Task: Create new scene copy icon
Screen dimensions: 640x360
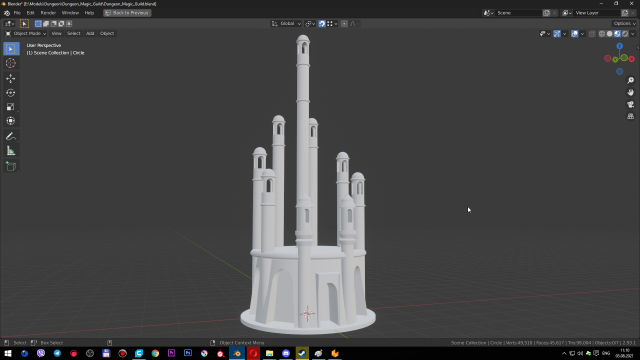Action: click(547, 13)
